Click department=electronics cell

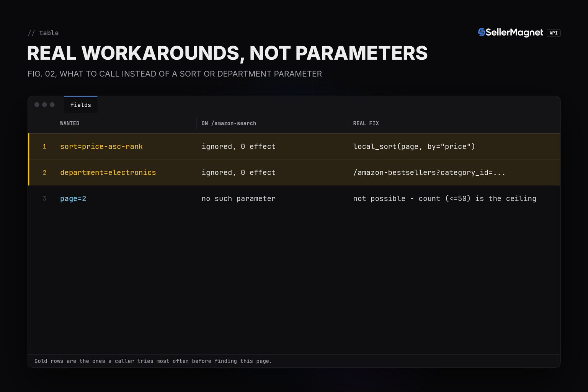pyautogui.click(x=108, y=173)
